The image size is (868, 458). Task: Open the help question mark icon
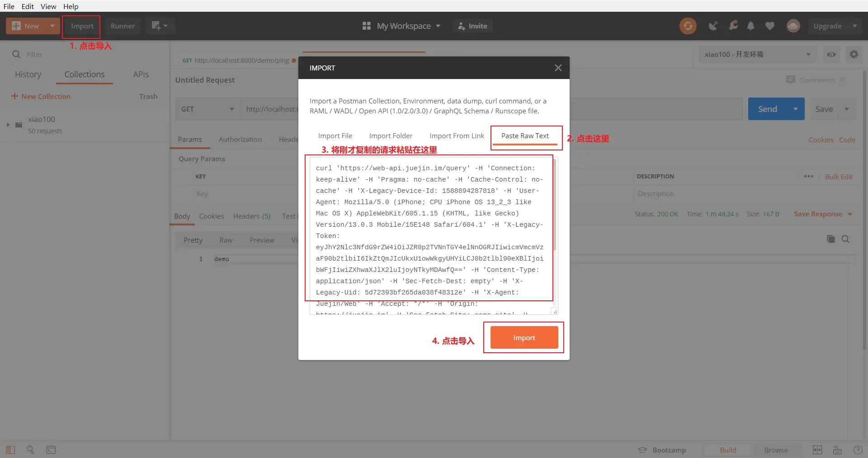[858, 450]
